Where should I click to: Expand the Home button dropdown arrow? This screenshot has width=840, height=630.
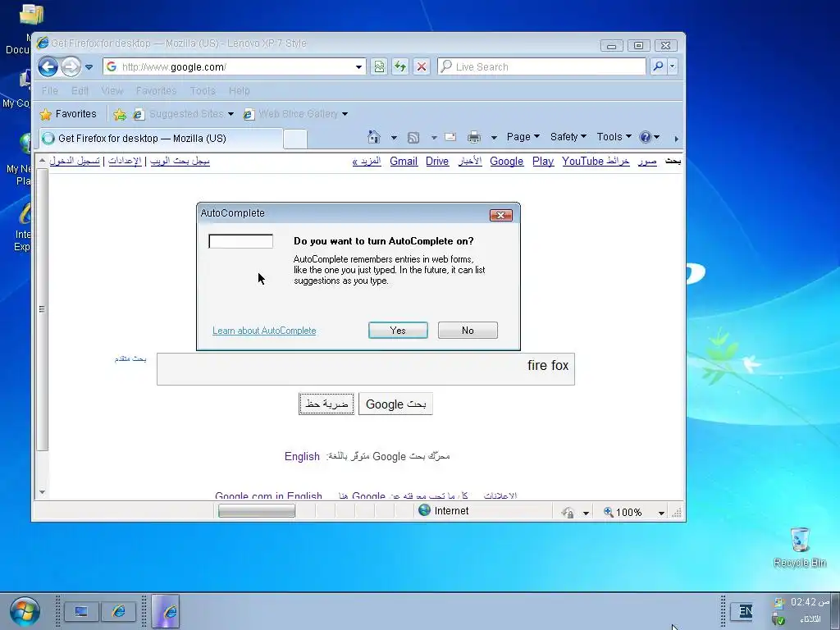[394, 138]
